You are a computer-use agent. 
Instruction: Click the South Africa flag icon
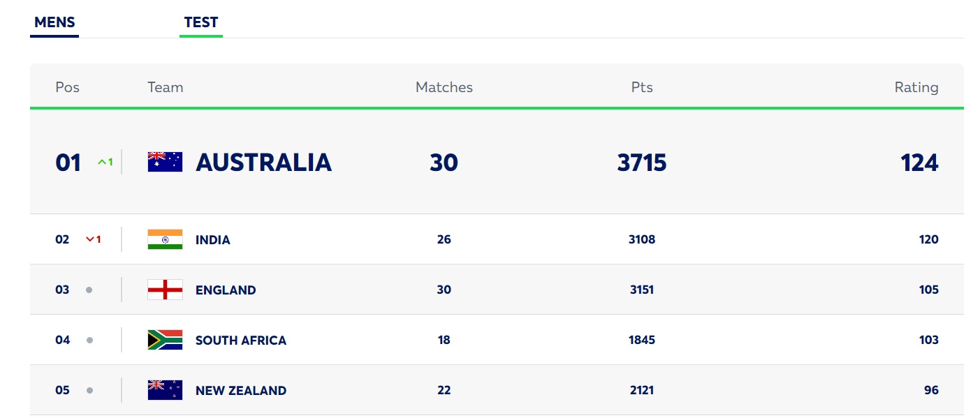(165, 340)
